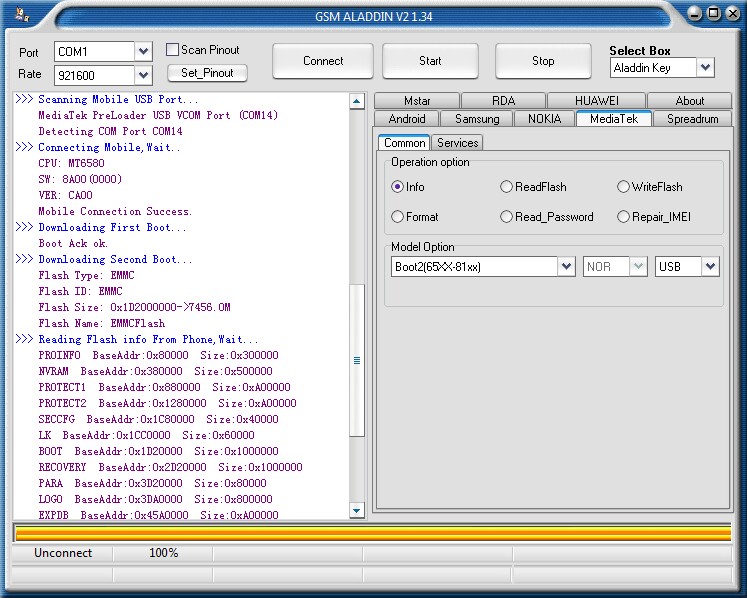Open the About tab
Image resolution: width=747 pixels, height=598 pixels.
click(x=689, y=101)
